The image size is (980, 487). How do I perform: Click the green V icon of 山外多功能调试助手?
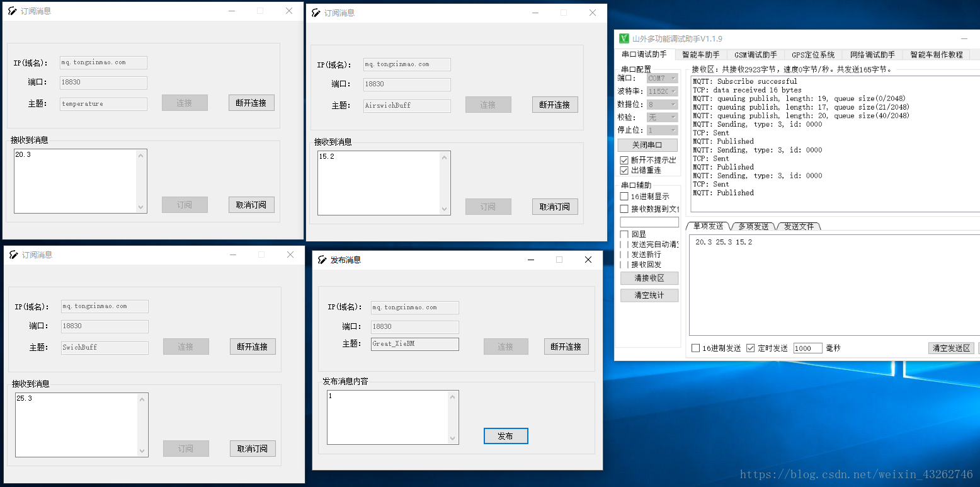[x=624, y=38]
